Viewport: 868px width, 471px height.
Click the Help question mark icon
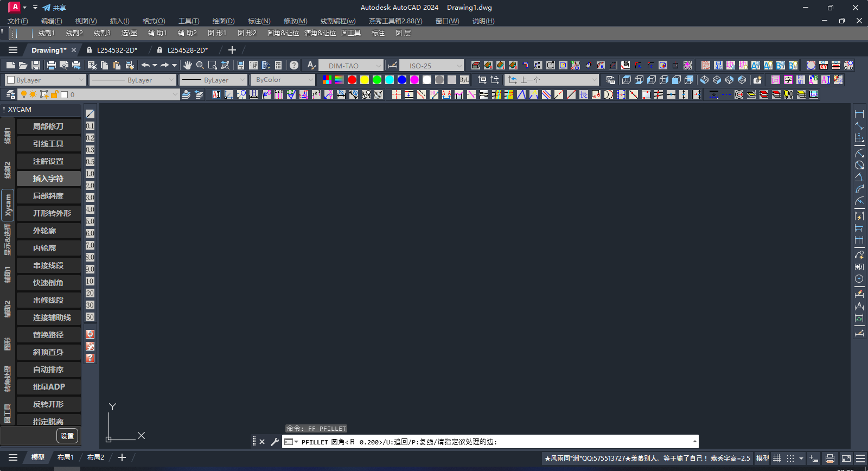(294, 65)
